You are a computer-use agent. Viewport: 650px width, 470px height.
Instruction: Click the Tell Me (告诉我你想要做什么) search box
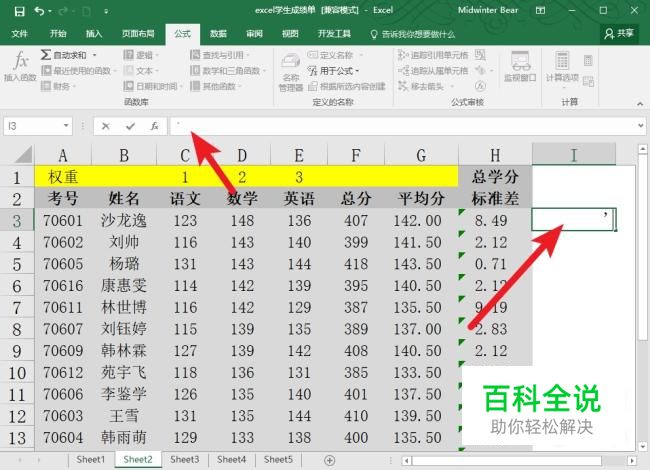tap(413, 34)
